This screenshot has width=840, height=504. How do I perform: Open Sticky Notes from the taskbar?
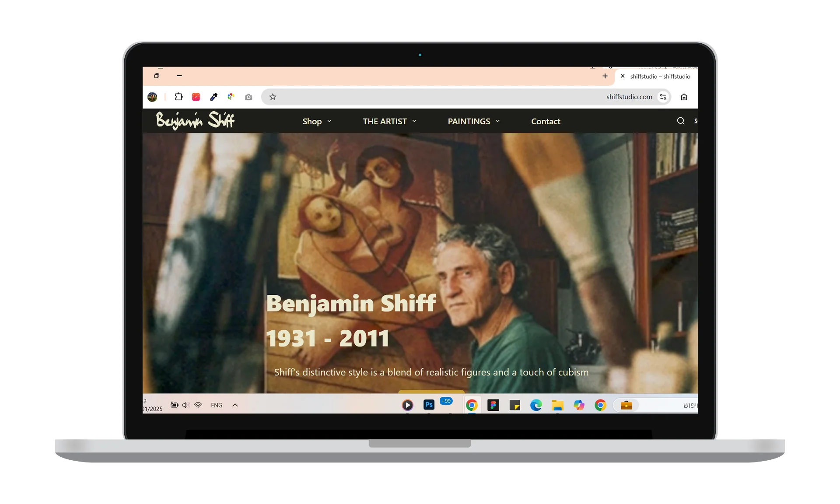pos(514,405)
